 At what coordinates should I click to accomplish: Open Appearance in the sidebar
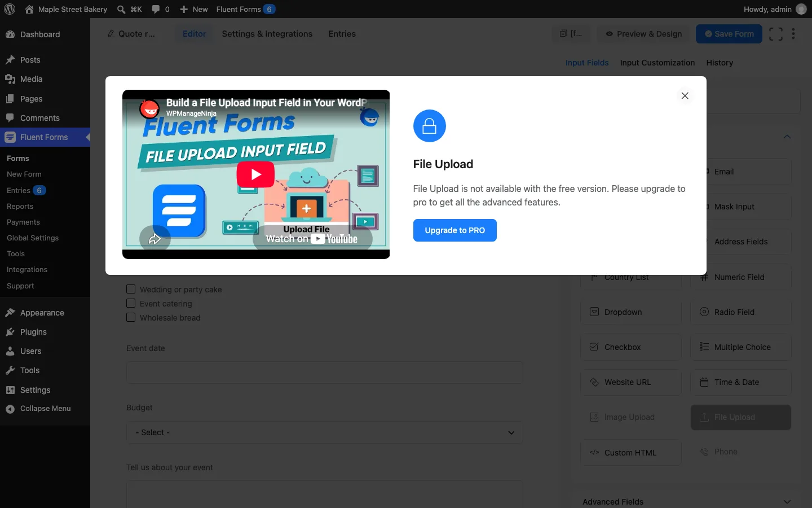(x=45, y=313)
